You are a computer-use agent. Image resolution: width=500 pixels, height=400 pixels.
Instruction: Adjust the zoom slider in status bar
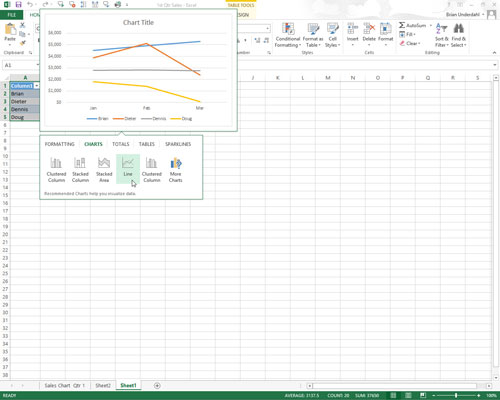[456, 395]
